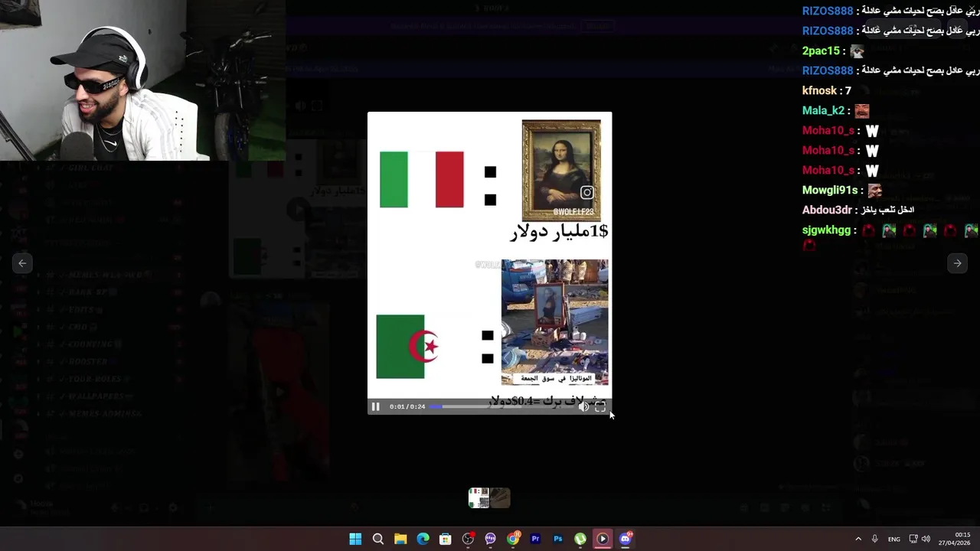Click Mowgli91s username in chat
Viewport: 980px width, 551px height.
pyautogui.click(x=830, y=190)
